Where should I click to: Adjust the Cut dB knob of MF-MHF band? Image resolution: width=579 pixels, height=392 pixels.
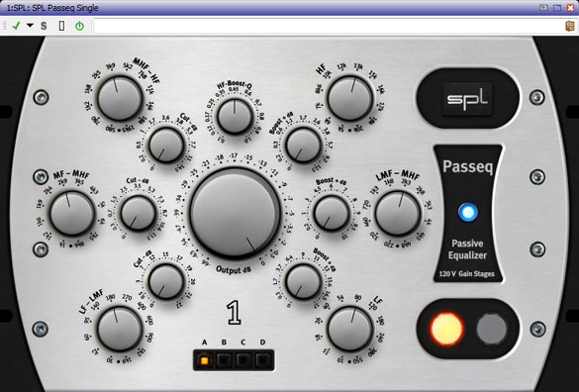(x=139, y=213)
